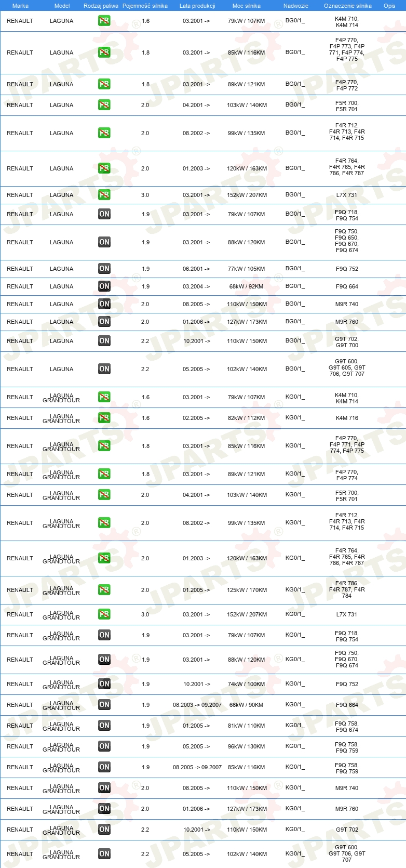Click the diesel ON icon in the BG0/1_ M9R 740 row

pyautogui.click(x=104, y=304)
